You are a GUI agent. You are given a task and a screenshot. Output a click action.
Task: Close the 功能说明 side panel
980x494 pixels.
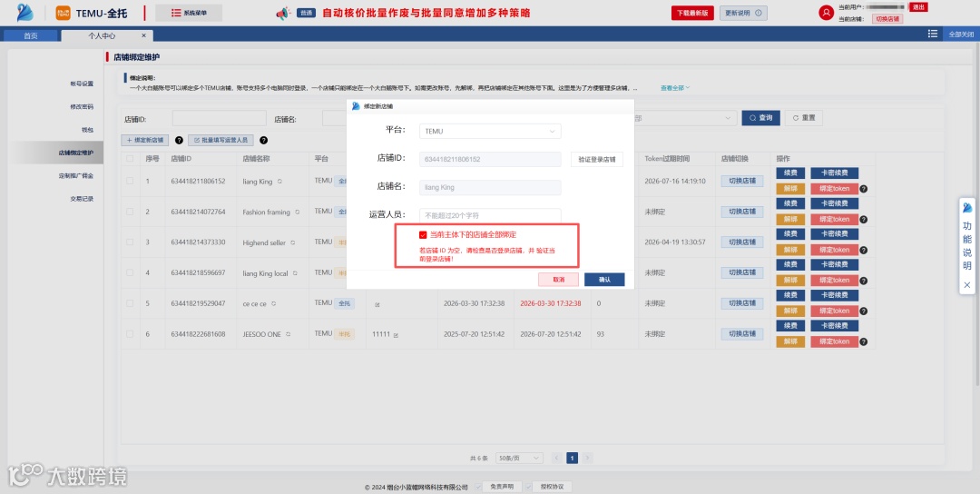coord(967,284)
